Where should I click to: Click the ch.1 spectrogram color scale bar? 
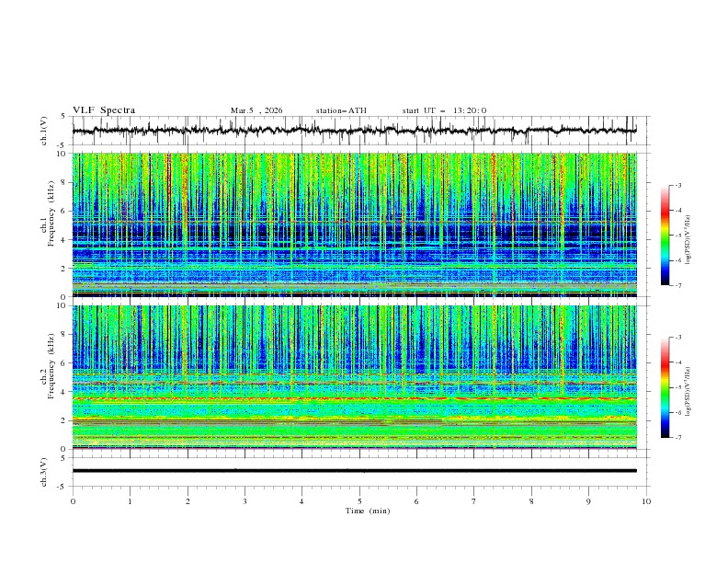665,236
